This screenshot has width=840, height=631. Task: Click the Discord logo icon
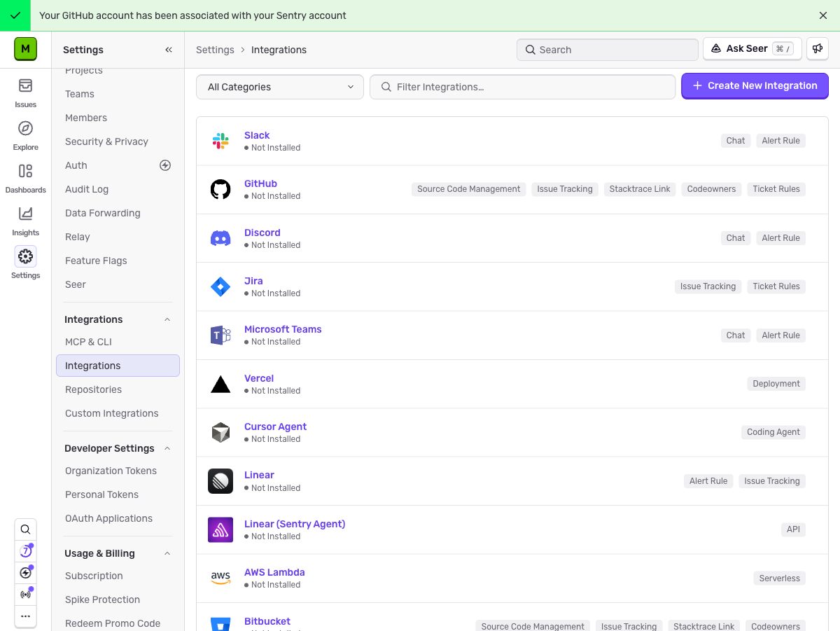[220, 238]
